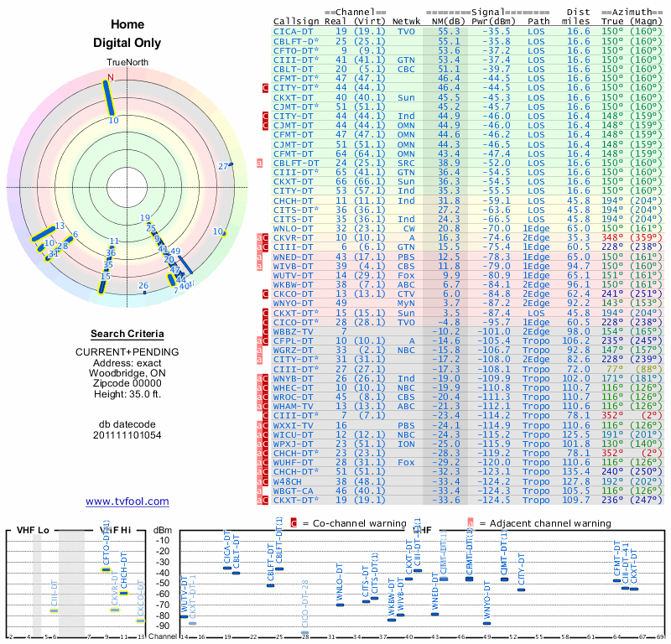Click the TrueNorth label above radar

point(127,63)
